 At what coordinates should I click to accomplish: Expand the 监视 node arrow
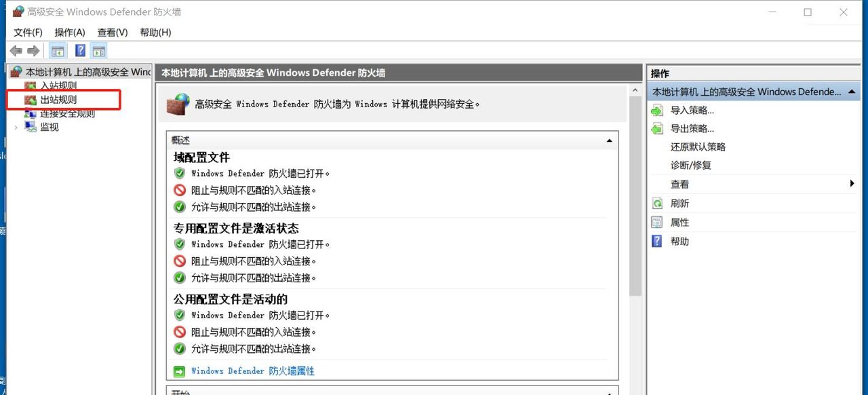[16, 127]
